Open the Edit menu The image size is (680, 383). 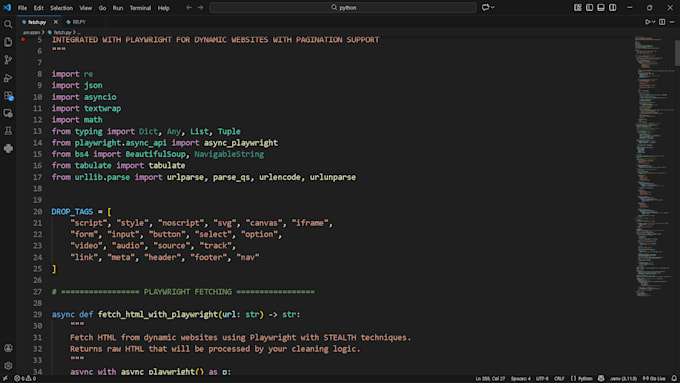point(39,8)
